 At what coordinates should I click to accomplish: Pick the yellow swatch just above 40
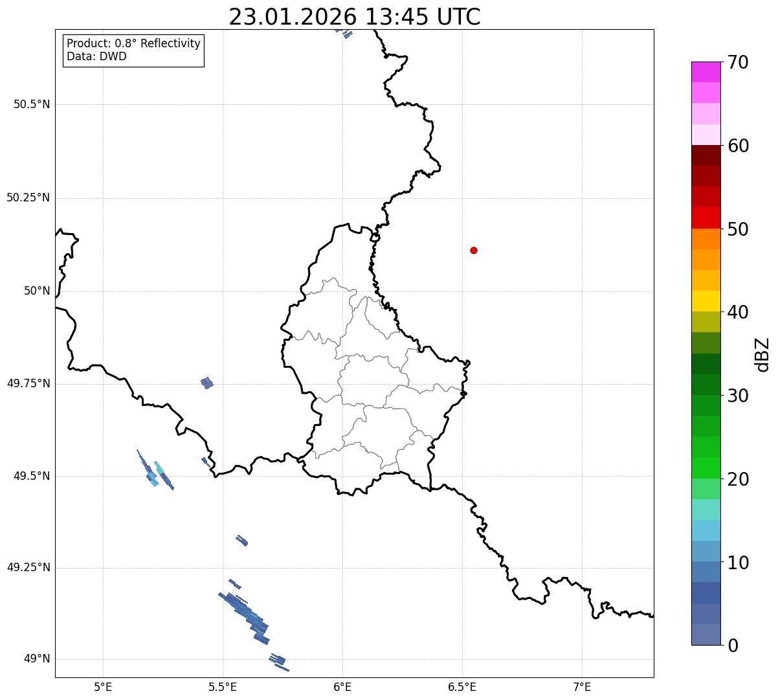(706, 301)
